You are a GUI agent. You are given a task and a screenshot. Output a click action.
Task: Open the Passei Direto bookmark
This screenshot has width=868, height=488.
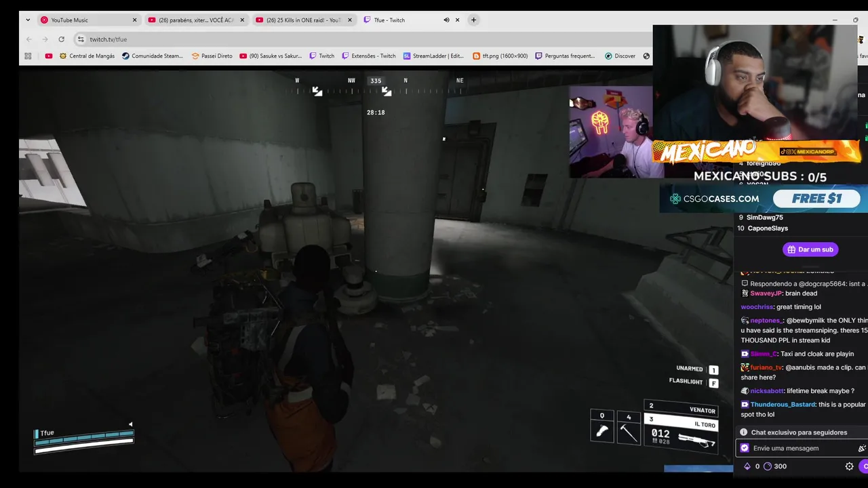[212, 56]
